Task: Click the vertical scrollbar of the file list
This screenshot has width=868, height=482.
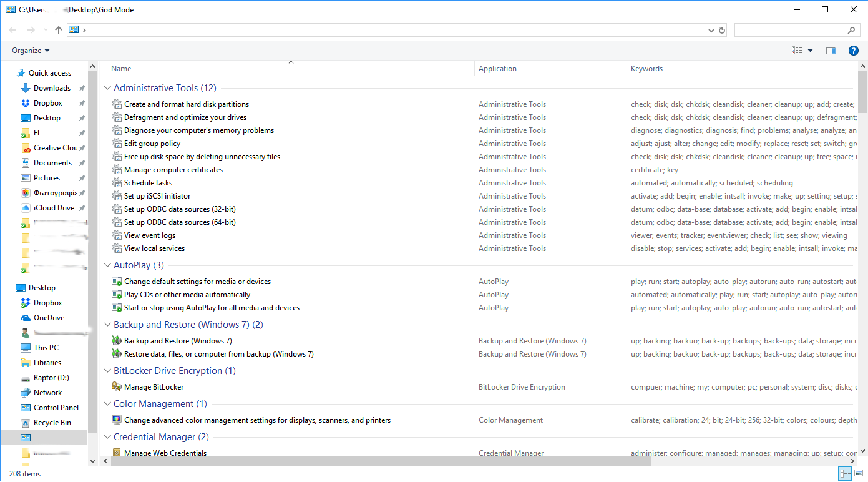Action: click(x=863, y=94)
